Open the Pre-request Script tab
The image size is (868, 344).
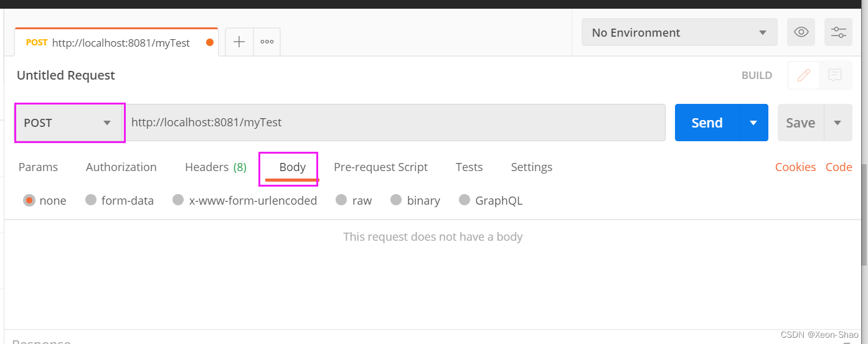click(380, 167)
